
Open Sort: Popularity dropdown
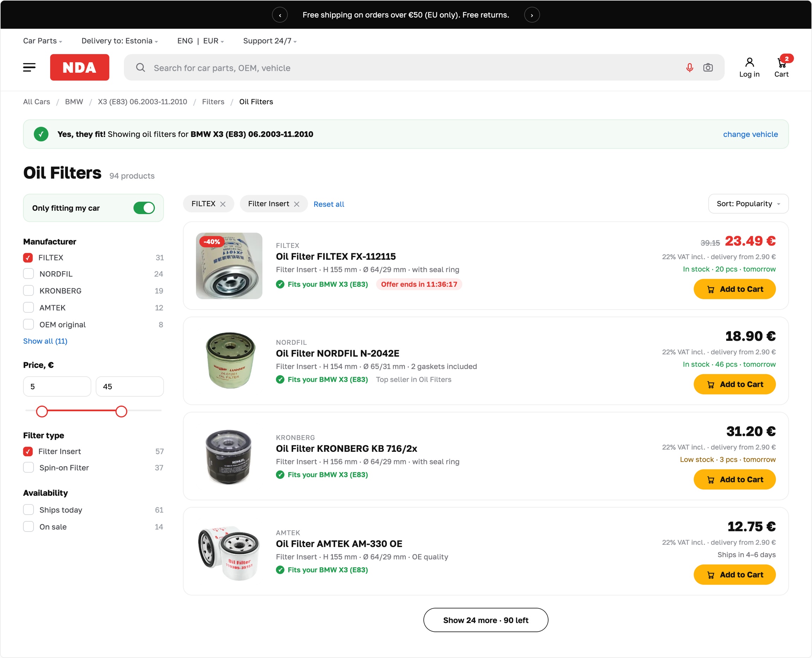pyautogui.click(x=748, y=204)
